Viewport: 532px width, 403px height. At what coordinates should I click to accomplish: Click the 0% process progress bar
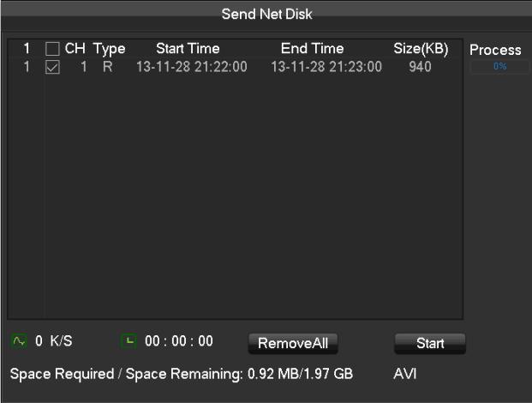pos(499,66)
